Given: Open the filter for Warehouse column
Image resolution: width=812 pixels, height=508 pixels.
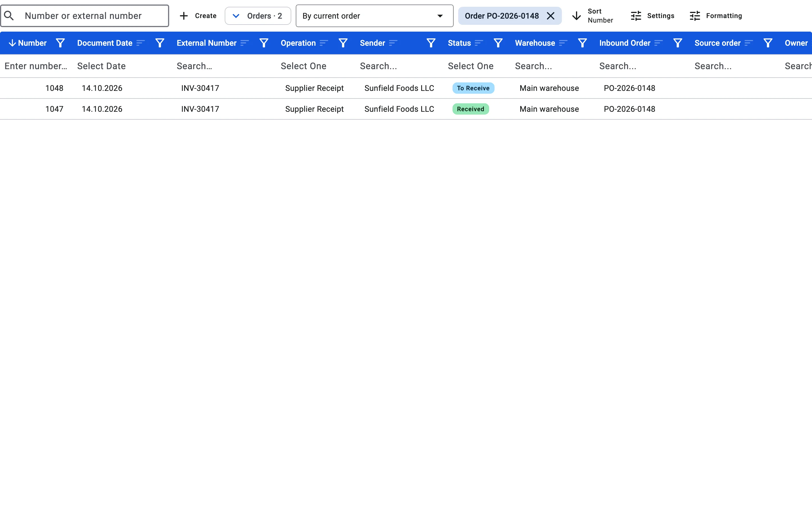Looking at the screenshot, I should (x=582, y=43).
